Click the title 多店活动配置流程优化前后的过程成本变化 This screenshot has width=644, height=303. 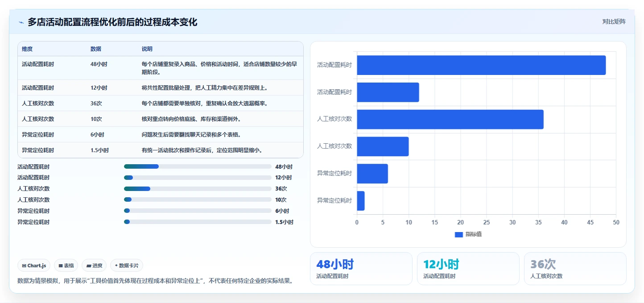(112, 22)
